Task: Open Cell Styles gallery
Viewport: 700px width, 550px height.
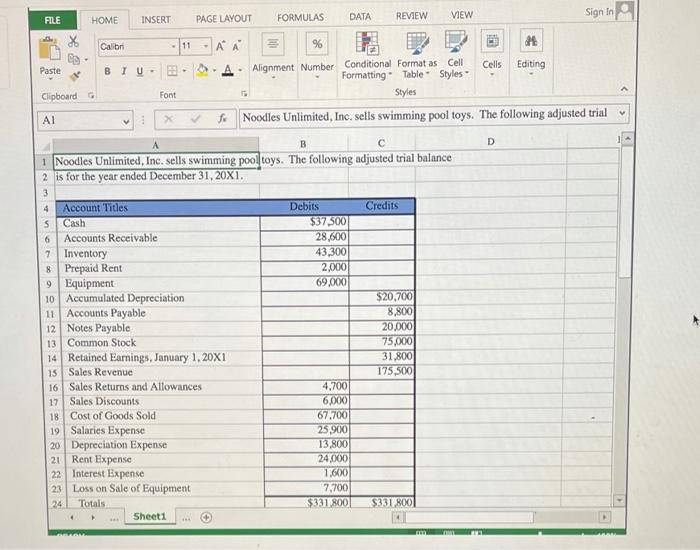Action: point(455,54)
